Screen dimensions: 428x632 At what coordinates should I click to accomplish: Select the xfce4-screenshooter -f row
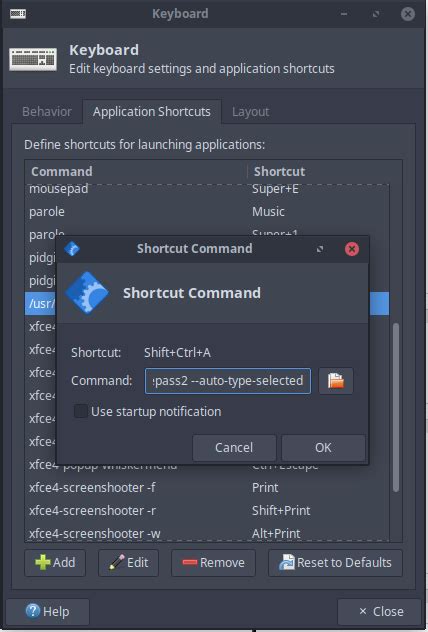(x=209, y=488)
